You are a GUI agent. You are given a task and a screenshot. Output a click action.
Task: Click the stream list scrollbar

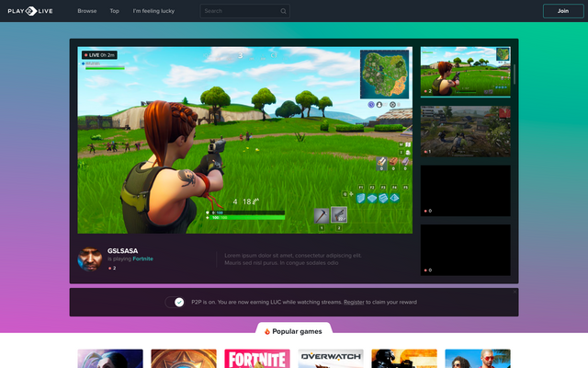pos(514,74)
